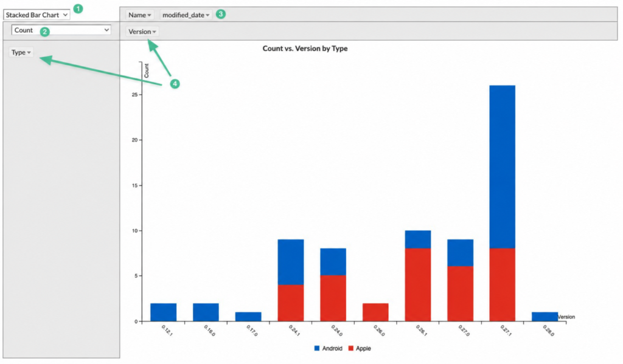623x364 pixels.
Task: Click the rotated Count y-axis title
Action: (x=147, y=70)
